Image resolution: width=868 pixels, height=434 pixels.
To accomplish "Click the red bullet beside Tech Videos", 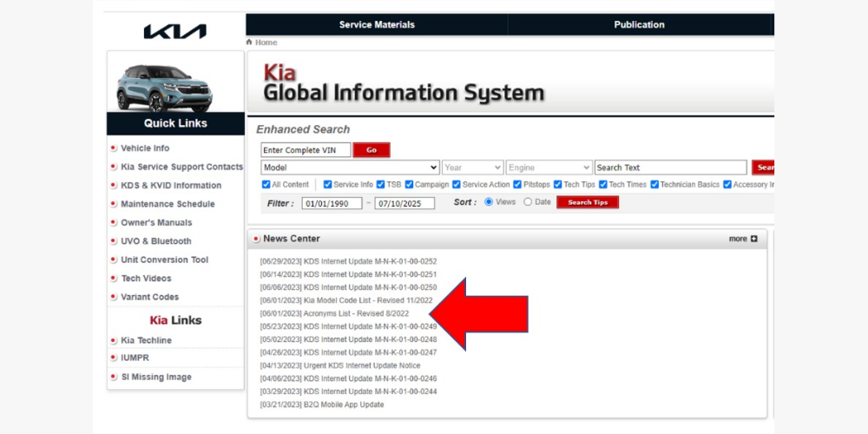I will [x=114, y=279].
